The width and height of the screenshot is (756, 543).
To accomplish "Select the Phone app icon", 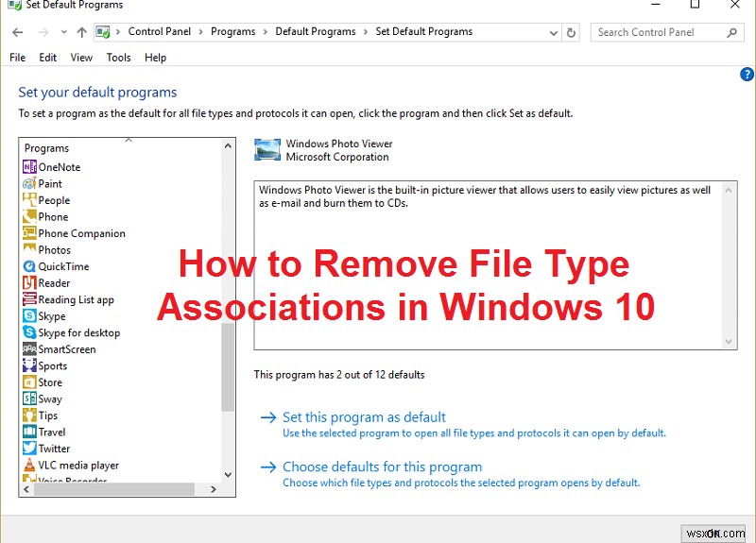I will 29,217.
